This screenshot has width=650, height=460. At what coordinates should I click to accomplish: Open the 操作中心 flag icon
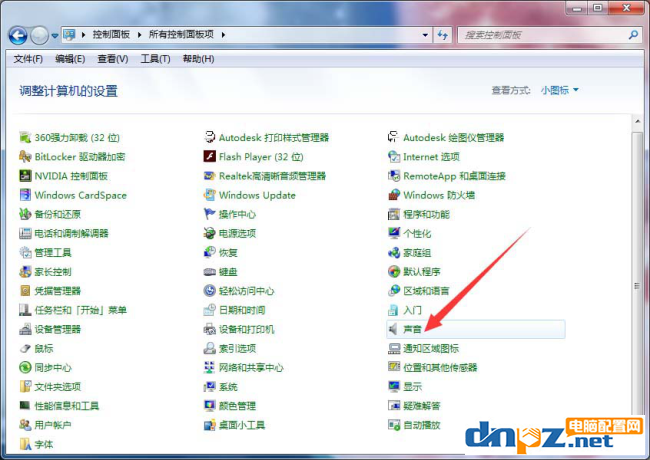[209, 214]
